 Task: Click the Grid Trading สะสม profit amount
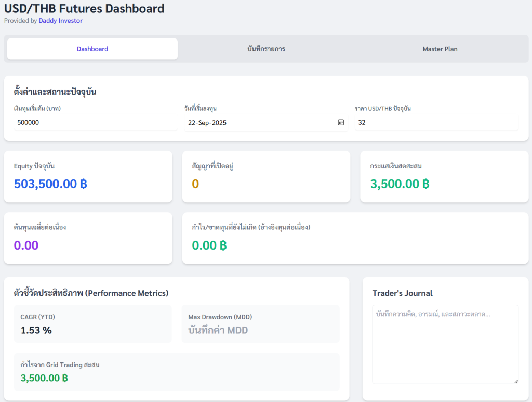pos(44,378)
